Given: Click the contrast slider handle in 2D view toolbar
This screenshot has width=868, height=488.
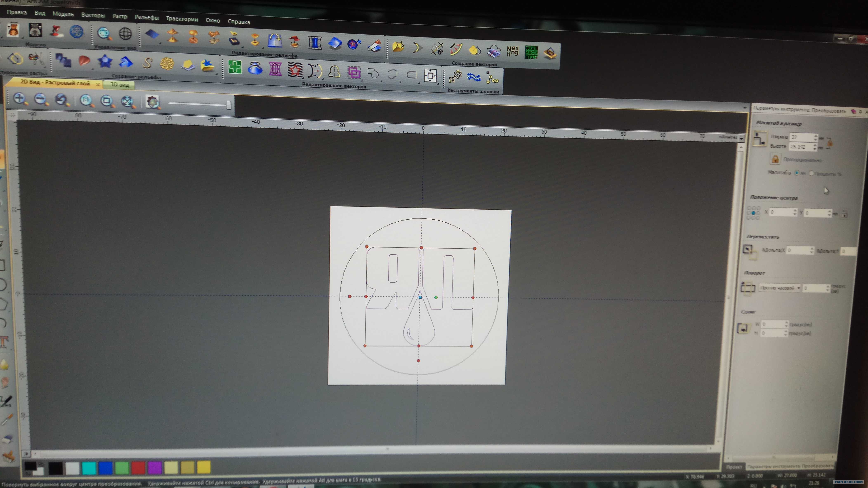Looking at the screenshot, I should [x=229, y=105].
